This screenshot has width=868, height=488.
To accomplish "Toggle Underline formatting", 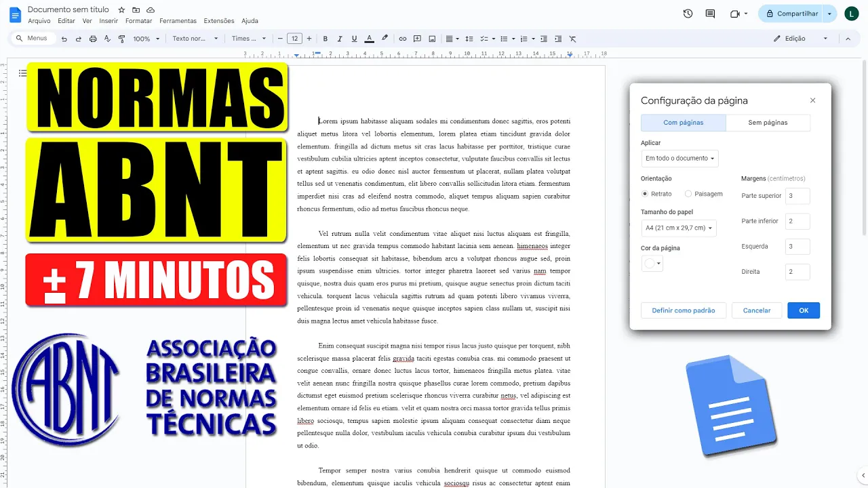I will (354, 39).
